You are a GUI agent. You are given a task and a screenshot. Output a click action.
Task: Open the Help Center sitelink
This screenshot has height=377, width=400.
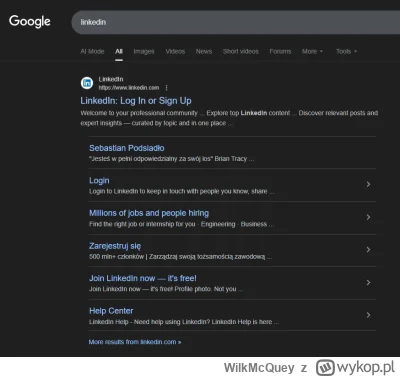pos(111,311)
